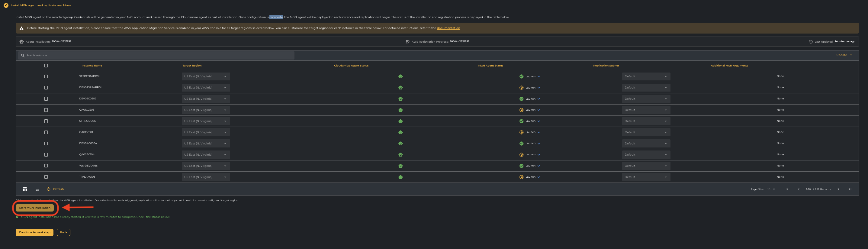
Task: Click the green check status icon for DEV02C0302
Action: (521, 99)
